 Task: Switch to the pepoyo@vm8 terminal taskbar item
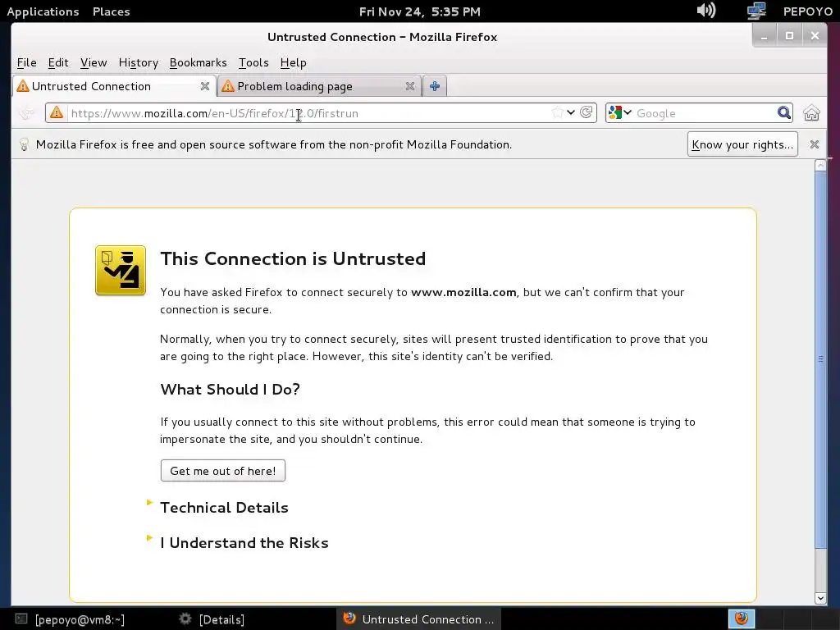point(80,619)
